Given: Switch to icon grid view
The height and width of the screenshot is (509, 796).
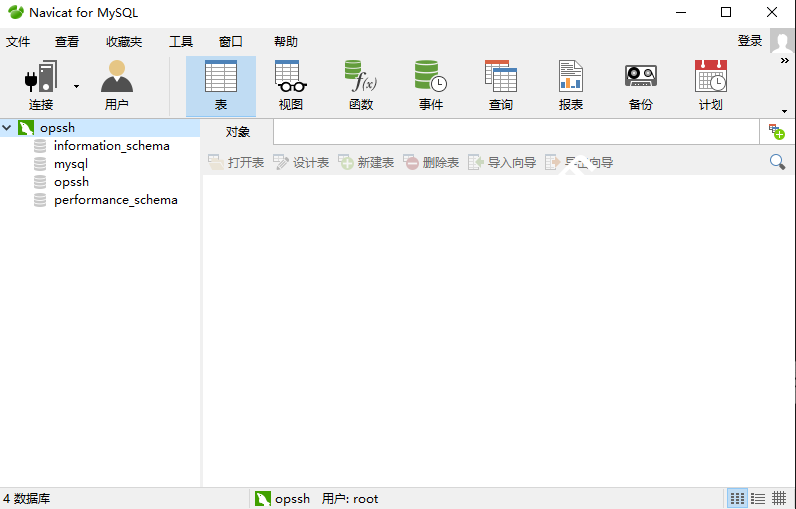Looking at the screenshot, I should pos(738,499).
